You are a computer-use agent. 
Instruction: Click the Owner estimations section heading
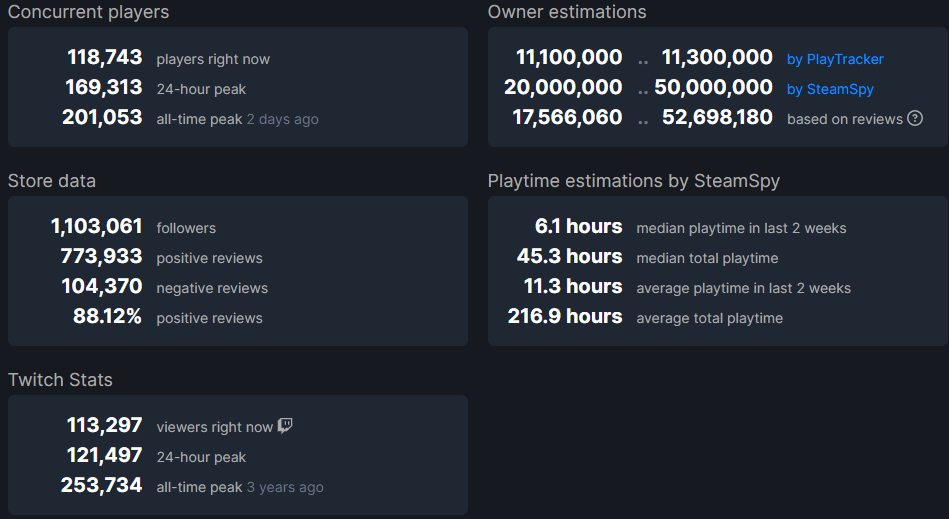click(x=567, y=12)
